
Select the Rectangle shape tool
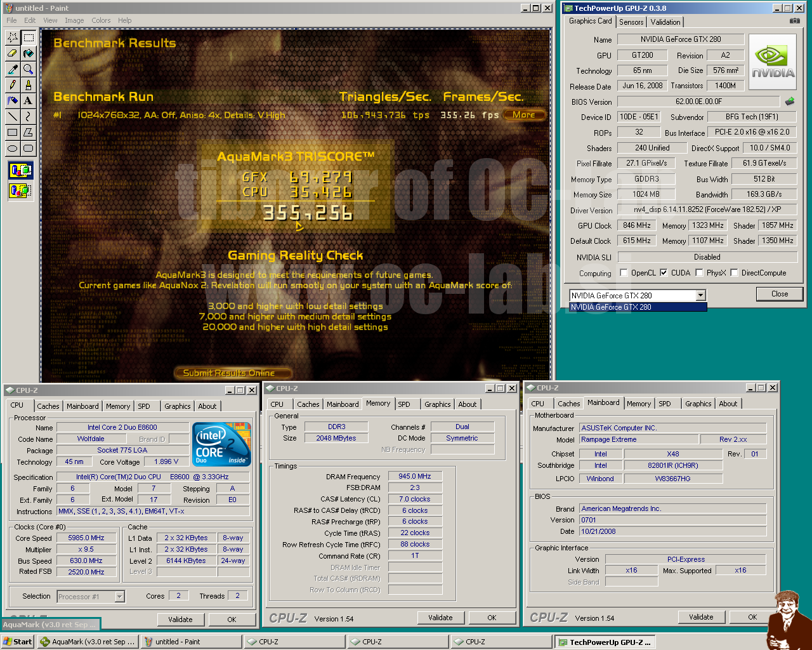click(13, 133)
